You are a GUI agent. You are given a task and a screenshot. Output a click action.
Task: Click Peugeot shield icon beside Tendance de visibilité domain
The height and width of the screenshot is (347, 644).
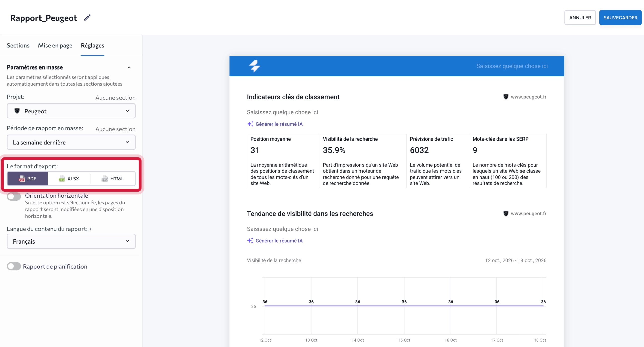[506, 214]
